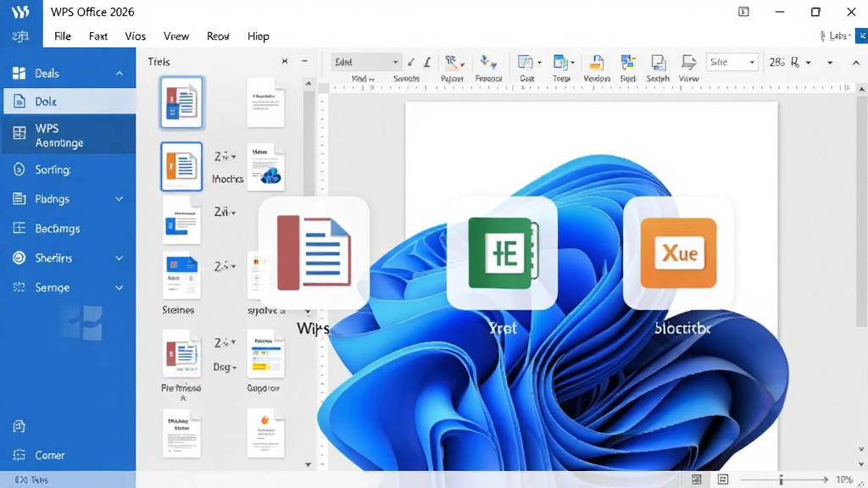
Task: Click the Sherlirs circular icon
Action: coord(19,258)
